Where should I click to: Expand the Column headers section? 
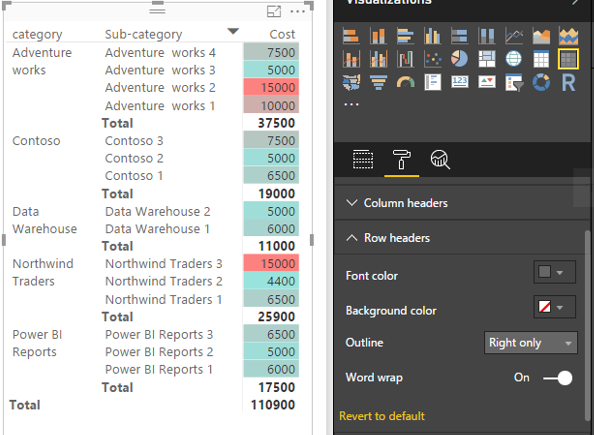(461, 203)
